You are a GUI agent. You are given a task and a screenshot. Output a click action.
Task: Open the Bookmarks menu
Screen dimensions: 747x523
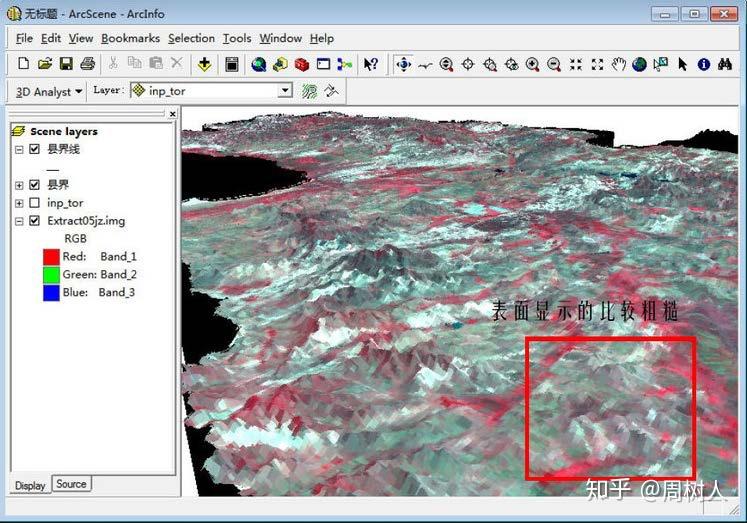[x=130, y=38]
